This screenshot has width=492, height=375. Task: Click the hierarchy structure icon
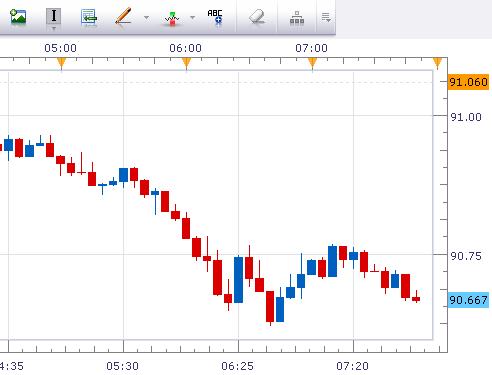click(x=297, y=17)
